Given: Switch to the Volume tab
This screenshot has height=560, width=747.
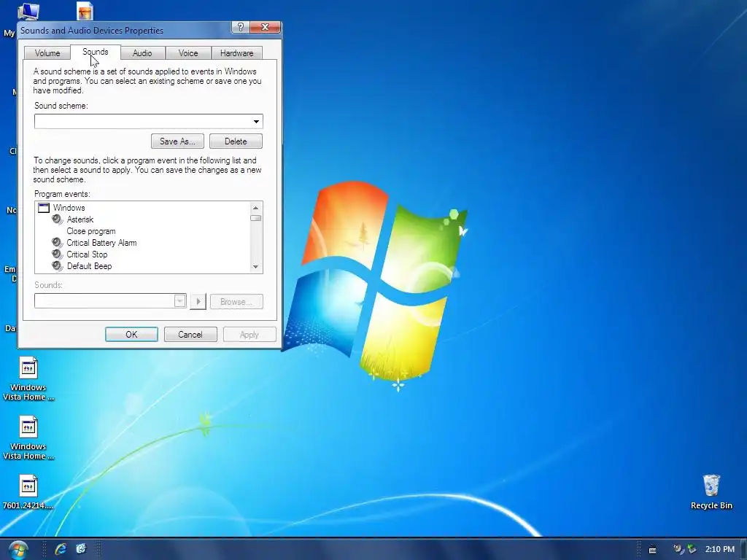Looking at the screenshot, I should [x=47, y=52].
